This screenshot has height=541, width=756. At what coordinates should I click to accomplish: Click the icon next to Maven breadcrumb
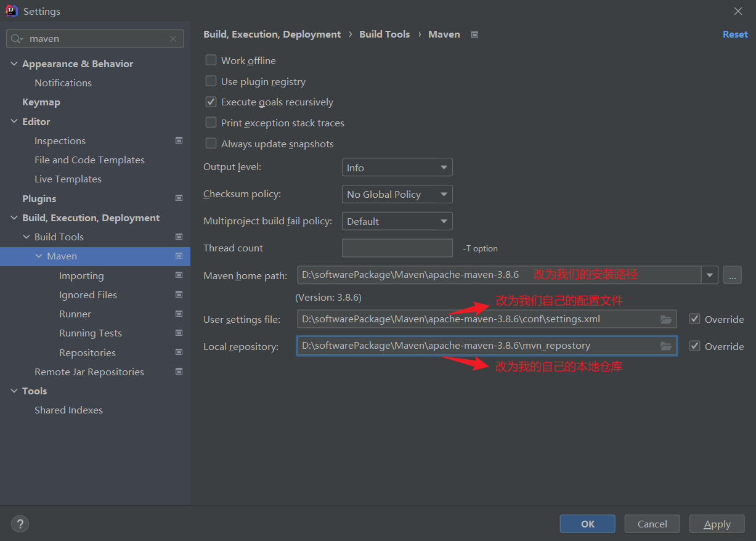[474, 35]
